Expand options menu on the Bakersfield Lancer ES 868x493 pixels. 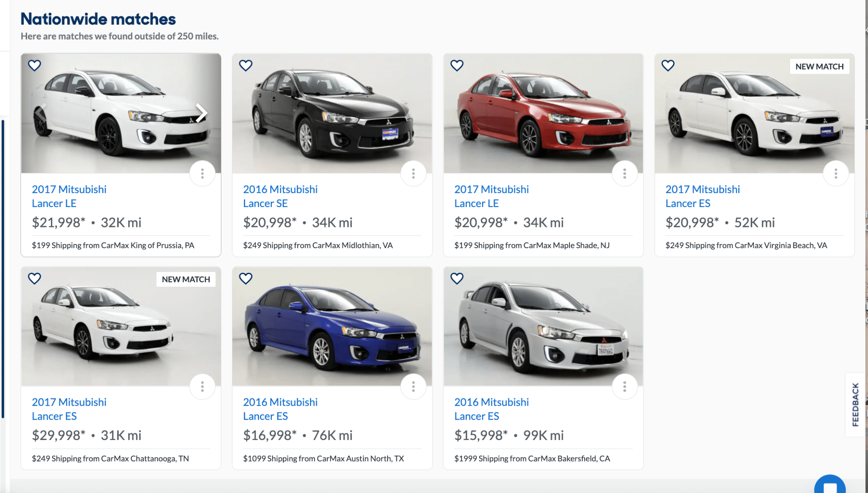[624, 386]
